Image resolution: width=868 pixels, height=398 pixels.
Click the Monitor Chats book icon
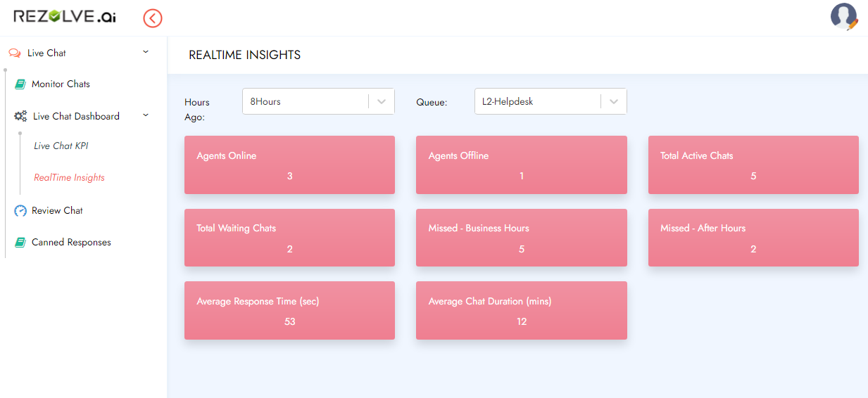pos(20,84)
